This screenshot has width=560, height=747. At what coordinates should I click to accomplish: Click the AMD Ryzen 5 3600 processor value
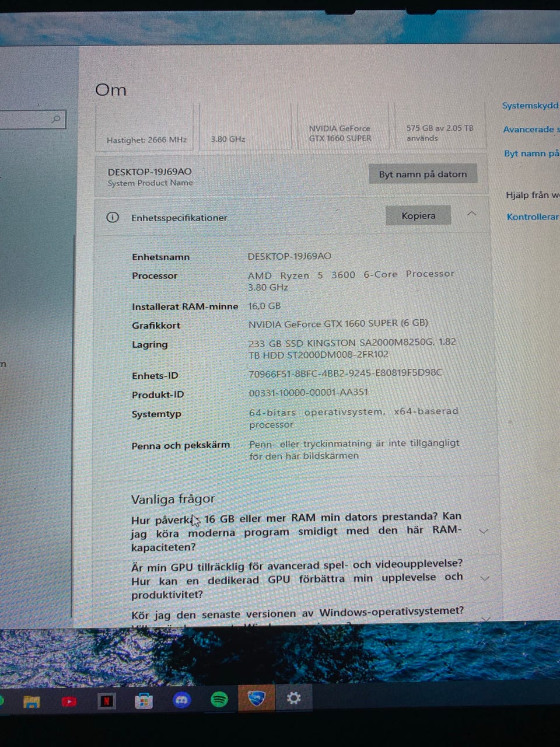351,280
